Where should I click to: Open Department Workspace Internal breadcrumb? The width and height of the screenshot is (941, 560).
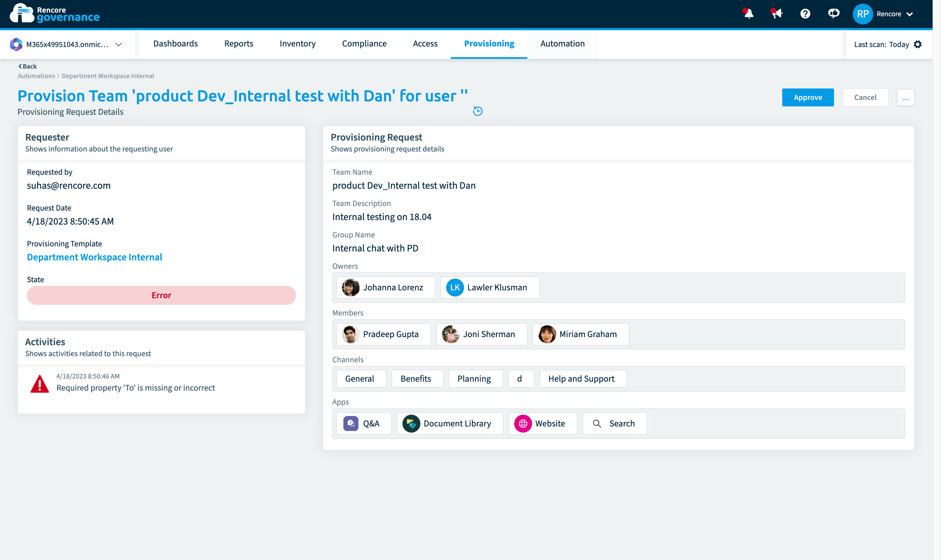coord(108,76)
